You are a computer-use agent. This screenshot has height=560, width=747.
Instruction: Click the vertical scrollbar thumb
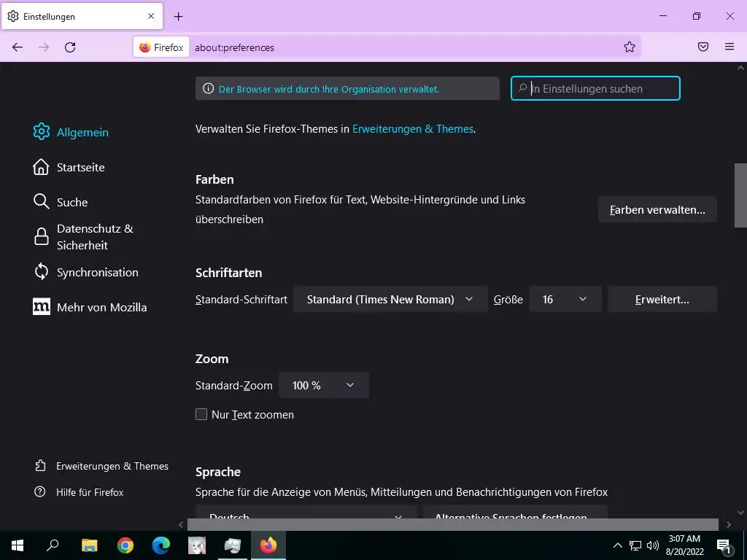pyautogui.click(x=740, y=195)
